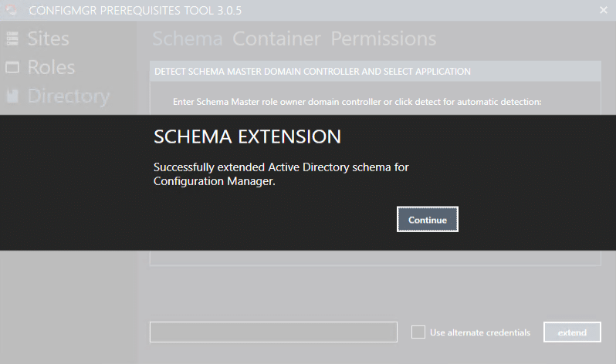
Task: Close the ConfigMgr Prerequisites Tool window
Action: tap(604, 10)
